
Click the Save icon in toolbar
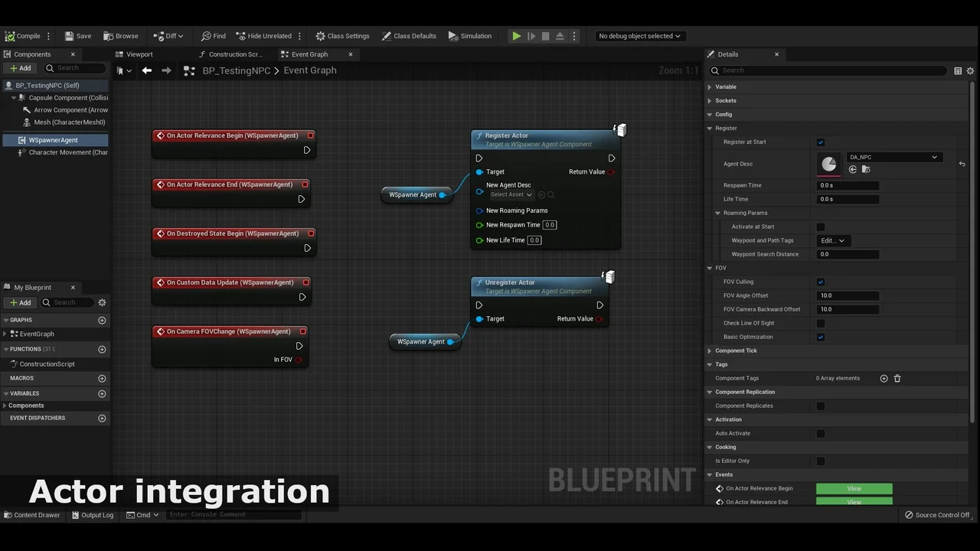[x=70, y=36]
